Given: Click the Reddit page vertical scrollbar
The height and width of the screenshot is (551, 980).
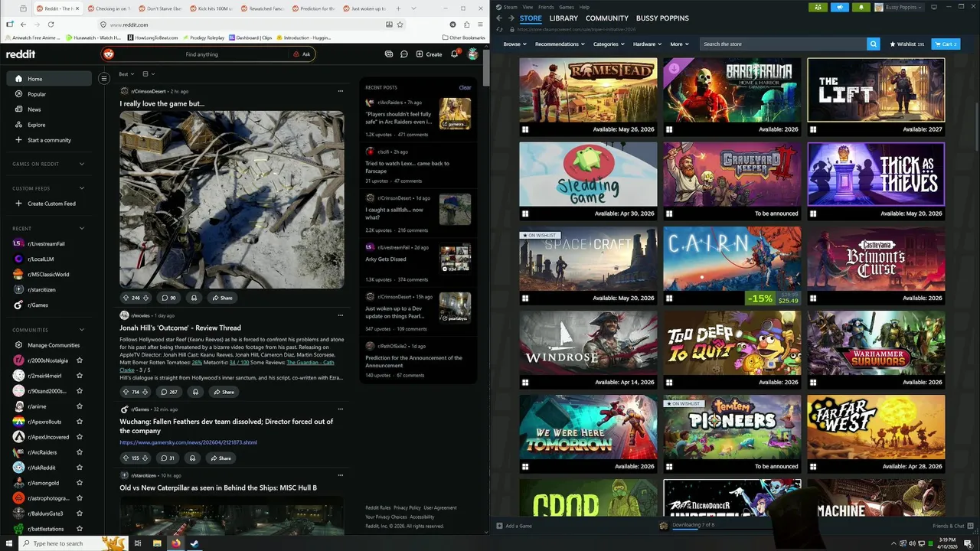Looking at the screenshot, I should (x=486, y=69).
